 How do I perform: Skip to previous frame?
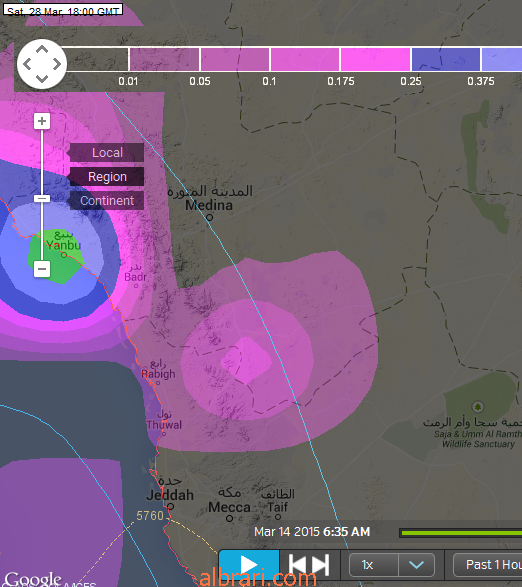coord(298,565)
